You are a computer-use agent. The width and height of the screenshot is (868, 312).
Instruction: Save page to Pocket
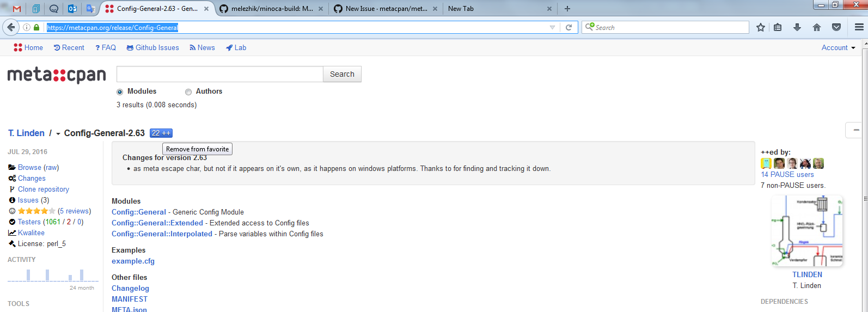pos(836,27)
